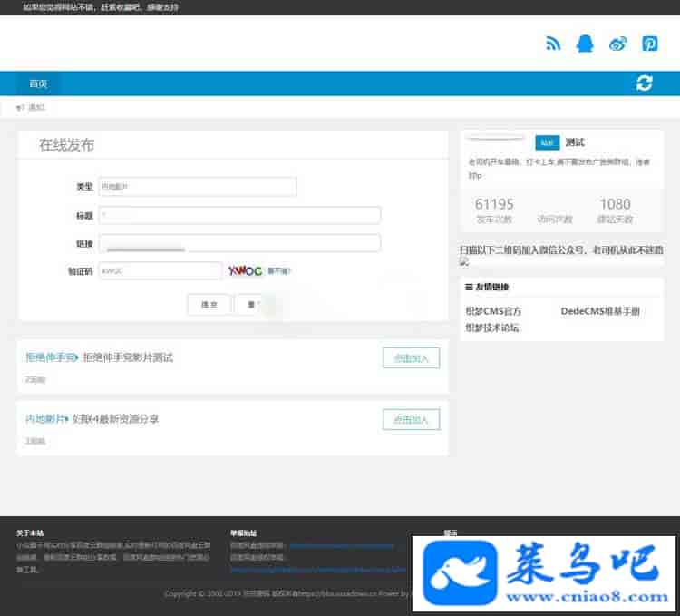Viewport: 680px width, 616px height.
Task: Click the list icon beside 友情链接
Action: pyautogui.click(x=469, y=287)
